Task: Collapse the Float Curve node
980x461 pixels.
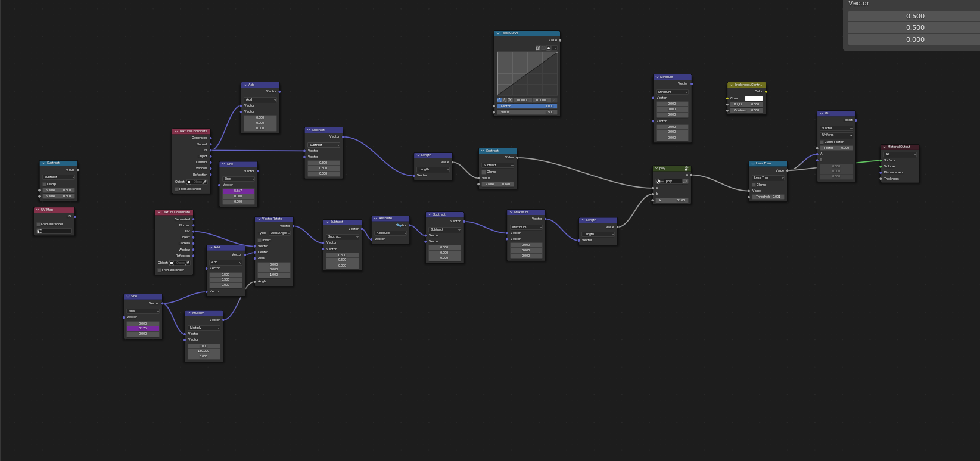Action: 498,33
